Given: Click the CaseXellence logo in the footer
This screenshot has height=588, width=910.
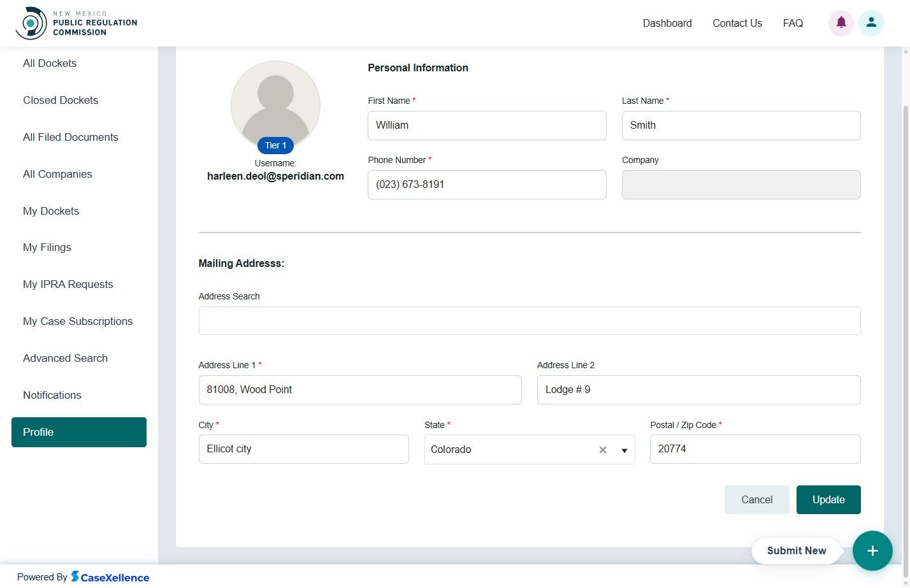Looking at the screenshot, I should pos(110,577).
